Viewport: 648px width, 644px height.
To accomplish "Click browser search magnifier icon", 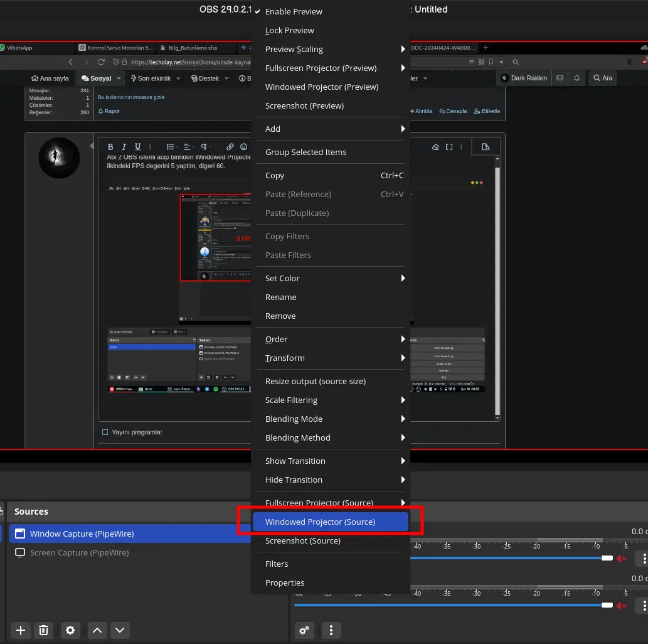I will point(516,62).
